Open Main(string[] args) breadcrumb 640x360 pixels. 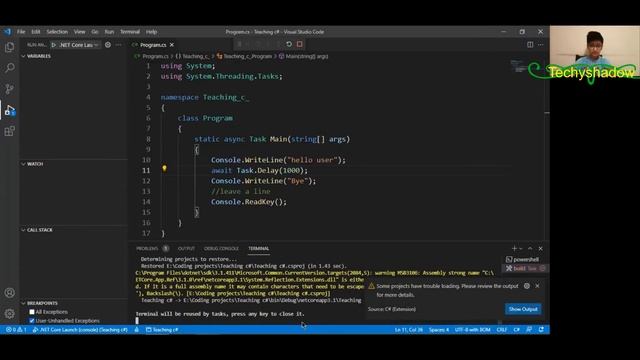[x=303, y=56]
